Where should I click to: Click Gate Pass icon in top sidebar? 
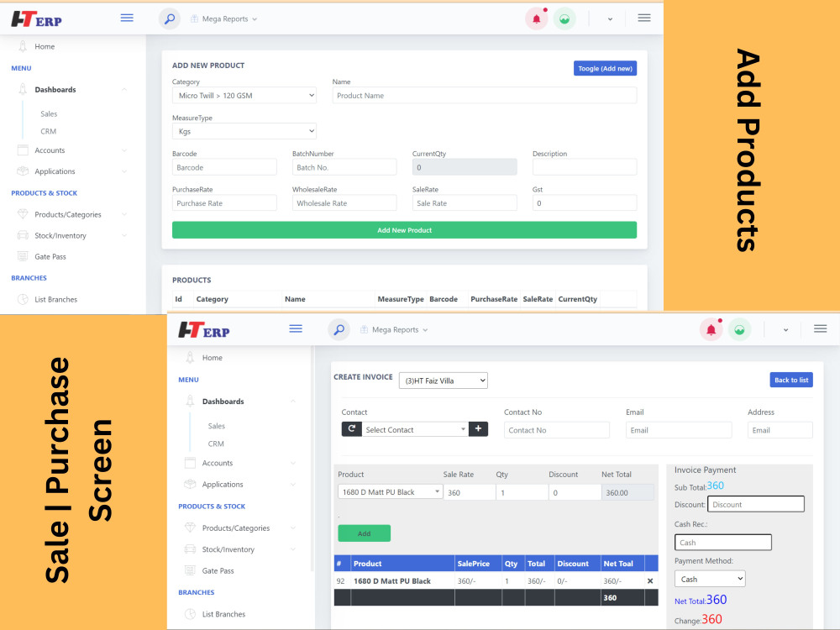pyautogui.click(x=23, y=256)
